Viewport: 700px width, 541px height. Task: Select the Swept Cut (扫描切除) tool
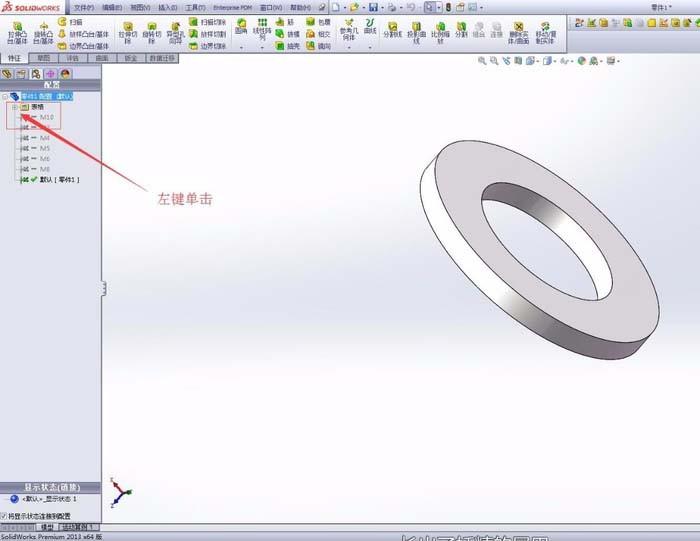pyautogui.click(x=208, y=22)
